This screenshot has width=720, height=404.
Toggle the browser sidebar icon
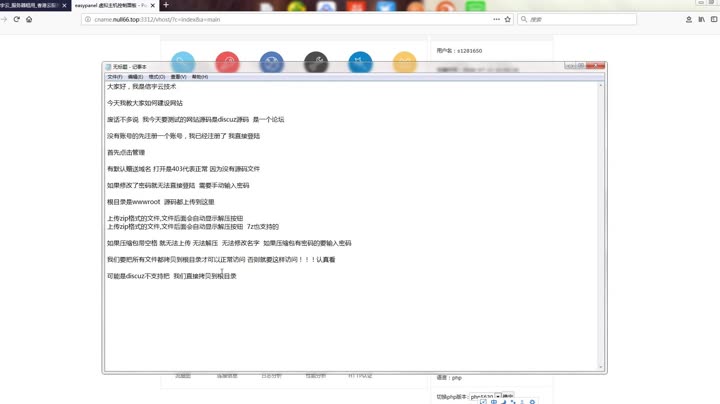(714, 19)
